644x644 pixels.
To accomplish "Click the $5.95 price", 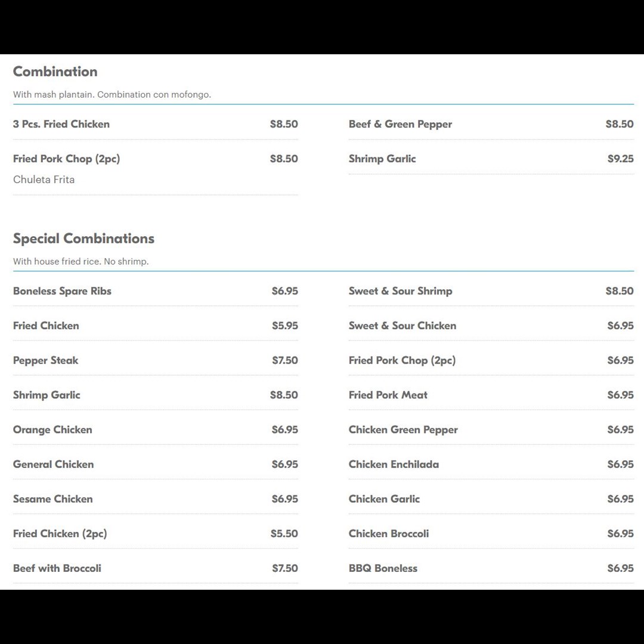I will tap(285, 326).
